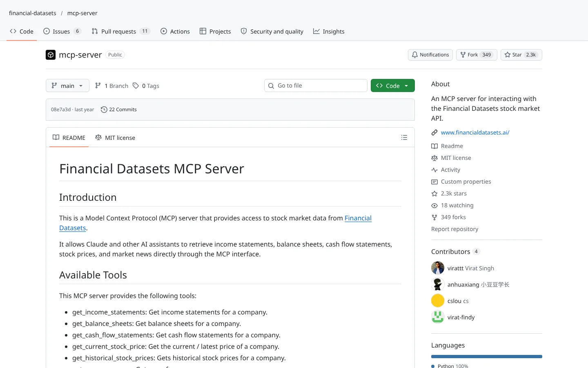The width and height of the screenshot is (588, 368).
Task: Follow the Financial Datasets link in Introduction
Action: [x=215, y=223]
